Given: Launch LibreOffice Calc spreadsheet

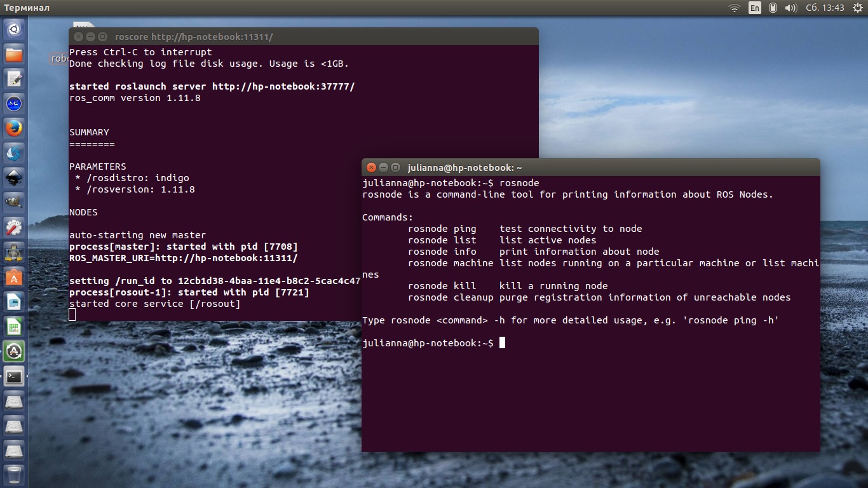Looking at the screenshot, I should click(14, 327).
